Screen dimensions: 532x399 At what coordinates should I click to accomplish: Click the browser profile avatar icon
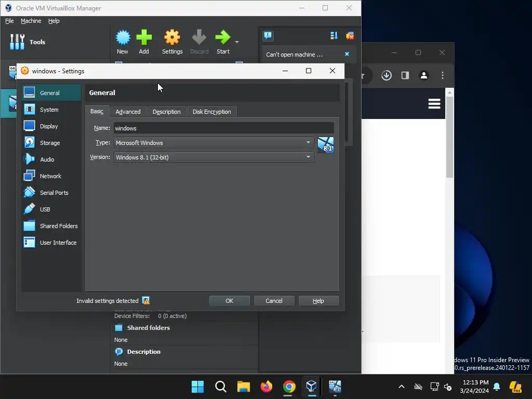(x=424, y=75)
